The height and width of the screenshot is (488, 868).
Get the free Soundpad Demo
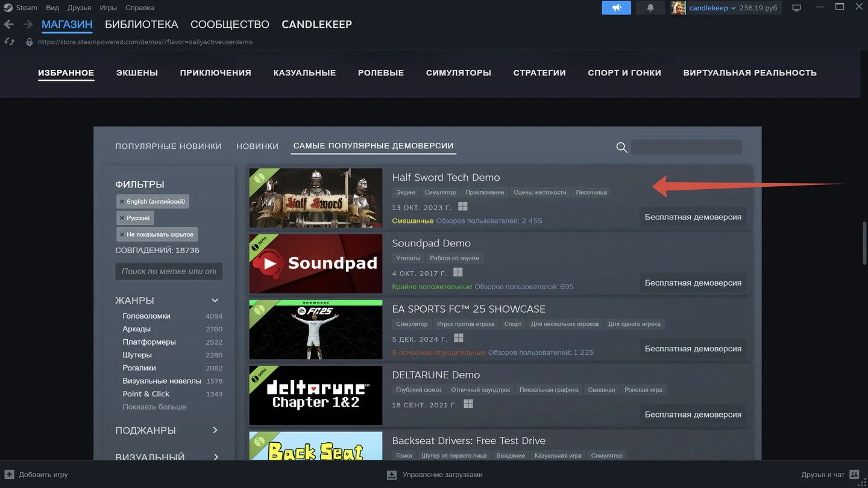point(693,283)
